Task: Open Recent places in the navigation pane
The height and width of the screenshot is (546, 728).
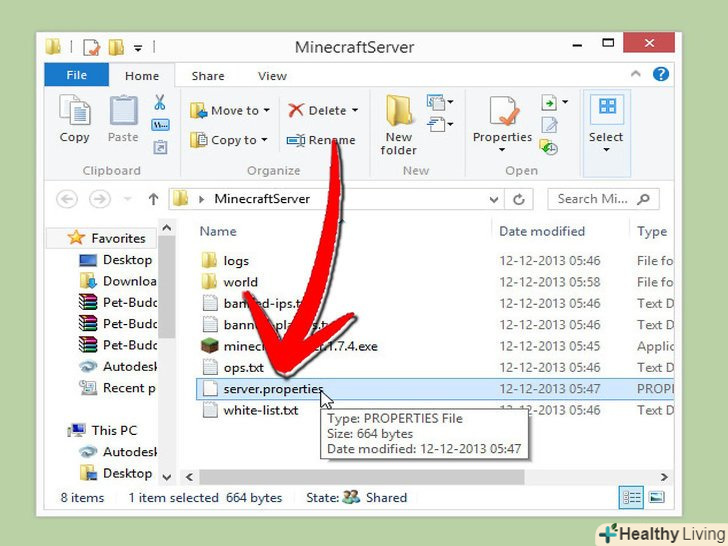Action: (129, 388)
